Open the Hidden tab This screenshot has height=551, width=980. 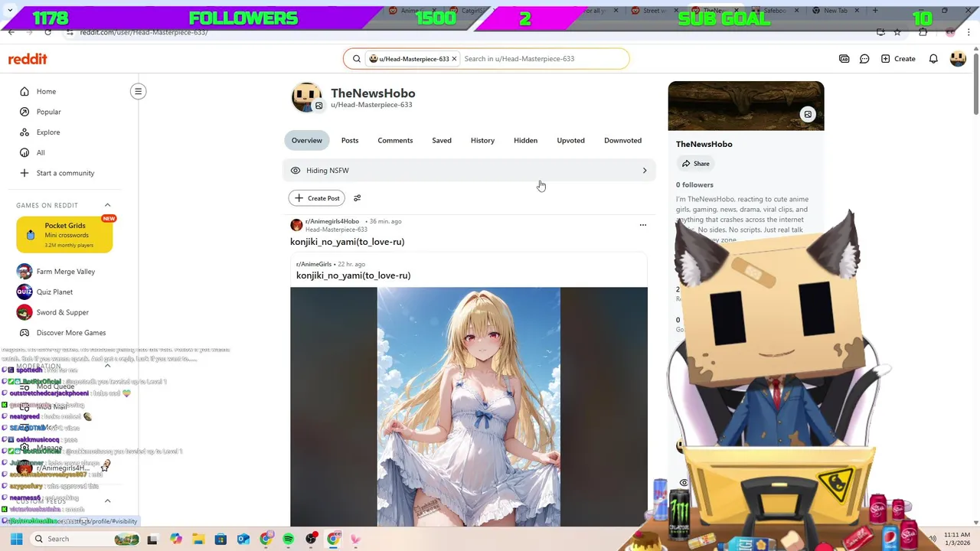(x=525, y=141)
